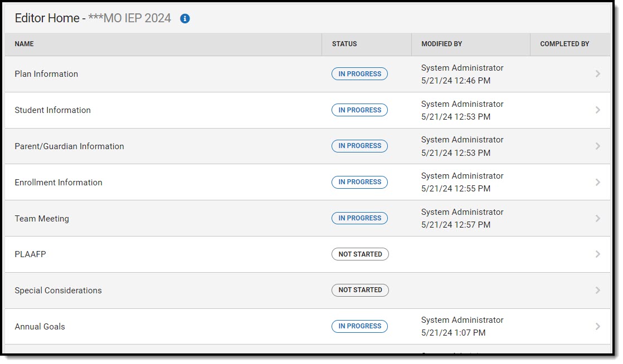Viewport: 623px width, 364px height.
Task: Select the MODIFIED BY column header
Action: click(441, 44)
